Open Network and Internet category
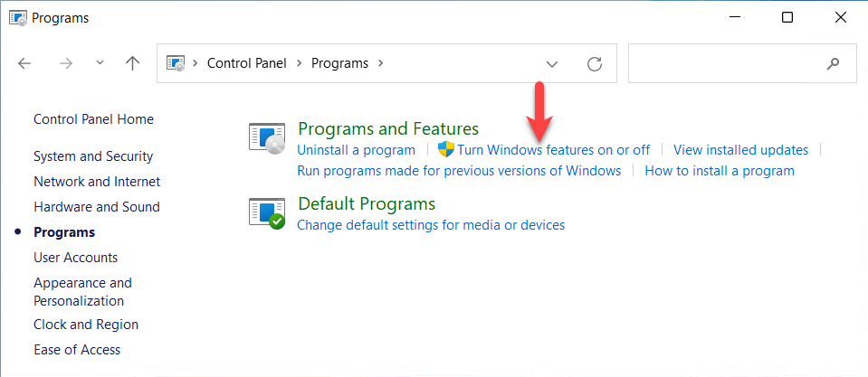This screenshot has width=868, height=377. pyautogui.click(x=97, y=182)
